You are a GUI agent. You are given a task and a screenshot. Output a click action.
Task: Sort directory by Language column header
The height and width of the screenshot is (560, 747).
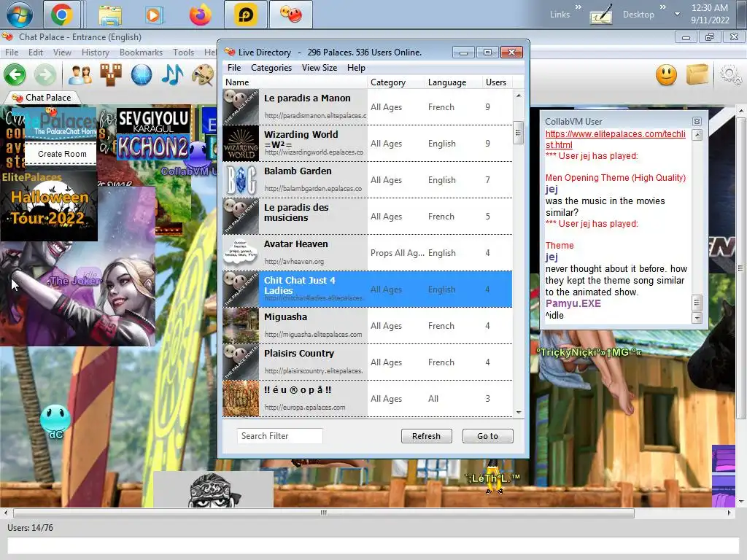click(454, 82)
